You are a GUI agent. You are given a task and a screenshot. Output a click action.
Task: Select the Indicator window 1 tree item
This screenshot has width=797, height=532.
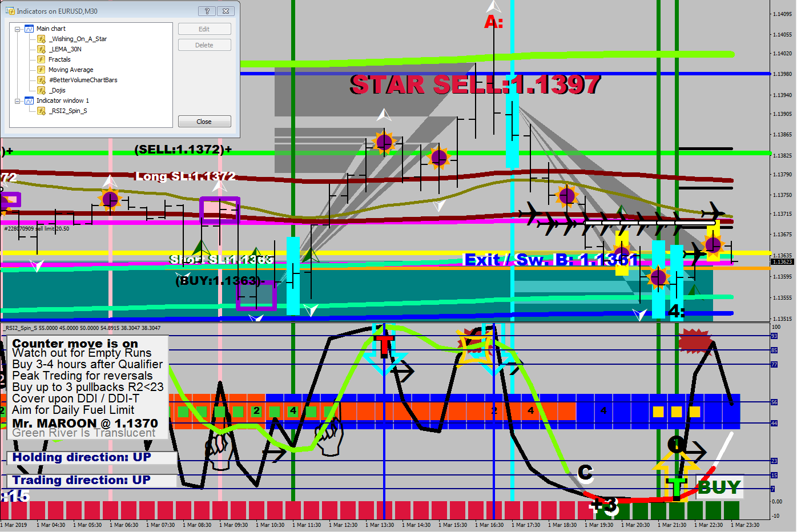63,100
